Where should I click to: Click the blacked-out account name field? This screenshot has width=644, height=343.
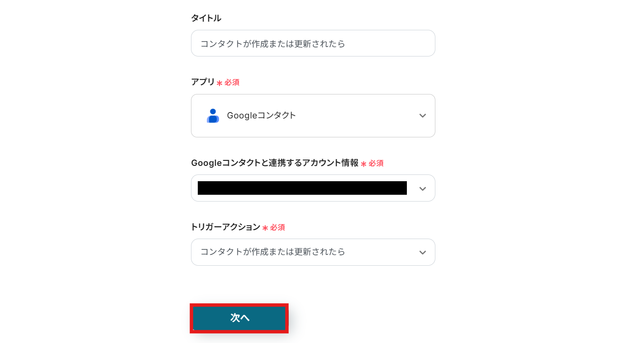pos(302,188)
